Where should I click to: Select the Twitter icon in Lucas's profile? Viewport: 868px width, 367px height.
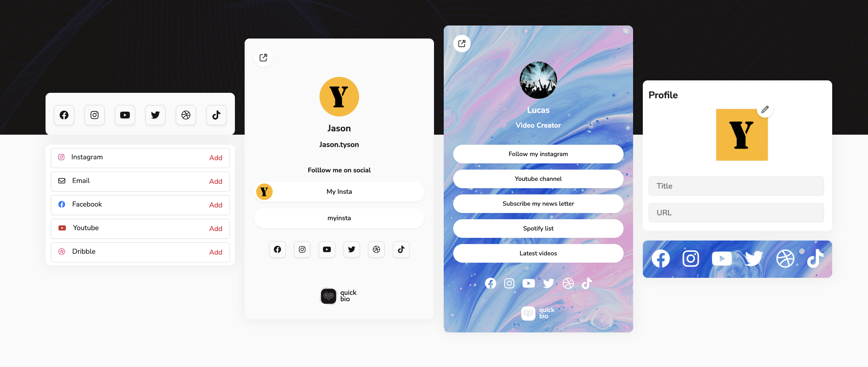tap(548, 283)
